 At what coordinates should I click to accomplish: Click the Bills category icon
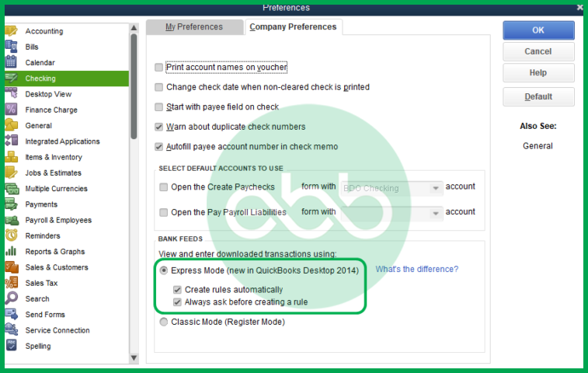[11, 47]
